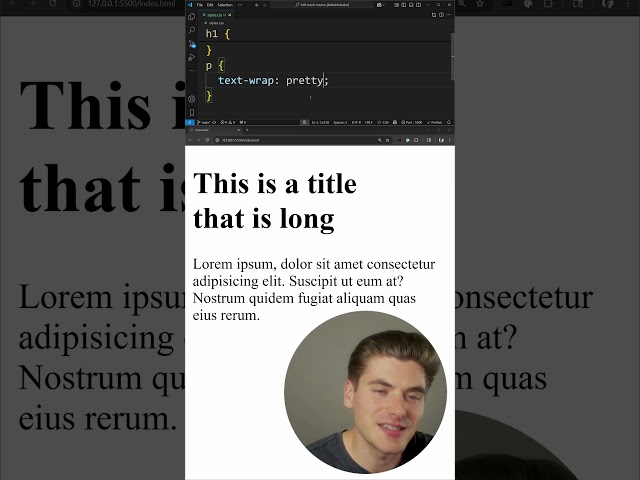Click the address bar in lower browser window
The image size is (640, 480).
[x=302, y=140]
